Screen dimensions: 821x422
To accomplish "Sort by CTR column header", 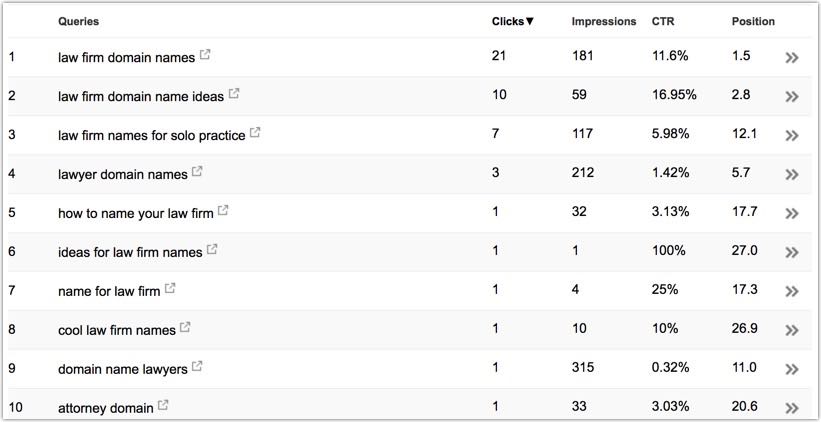I will pyautogui.click(x=663, y=21).
